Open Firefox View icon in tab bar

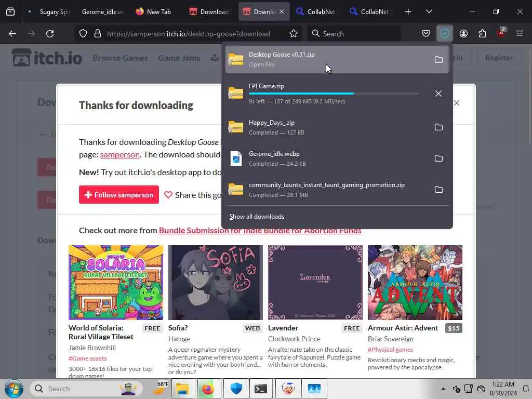point(10,12)
